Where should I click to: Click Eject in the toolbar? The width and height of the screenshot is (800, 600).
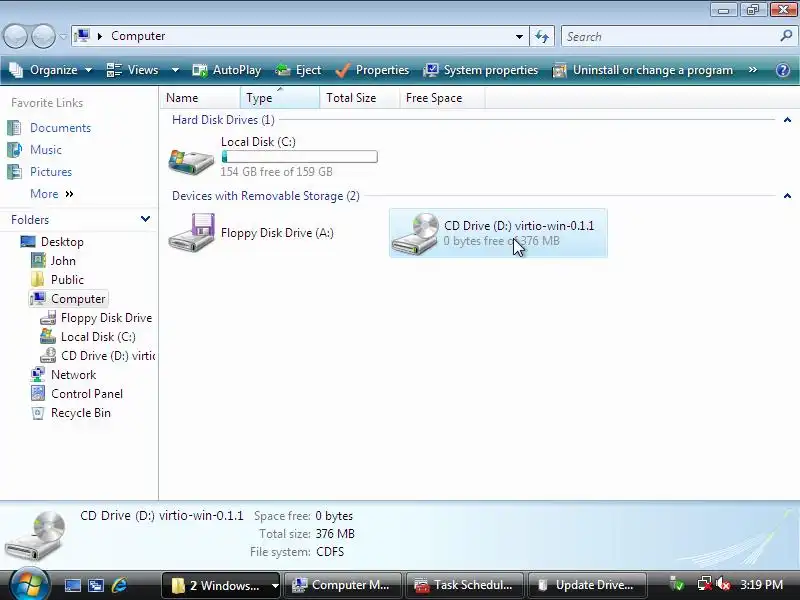tap(298, 70)
